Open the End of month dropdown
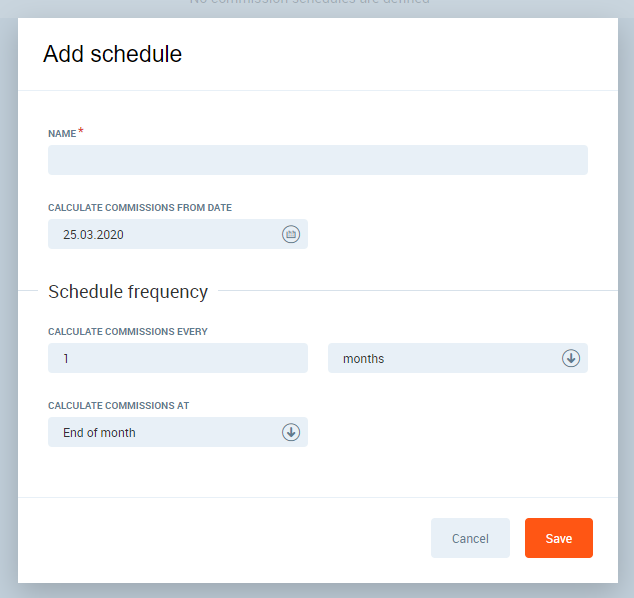The image size is (634, 598). pos(177,432)
